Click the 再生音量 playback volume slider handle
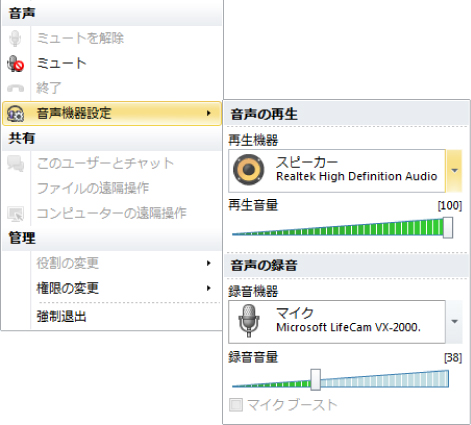 click(448, 227)
